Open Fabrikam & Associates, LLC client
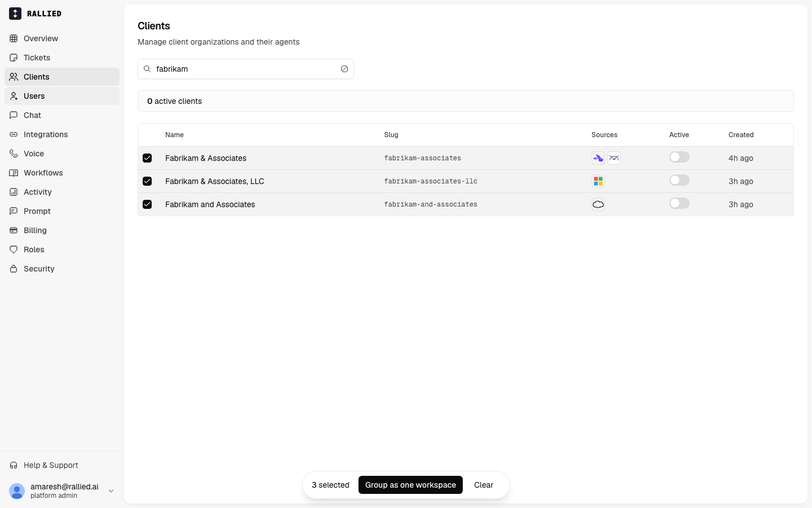Viewport: 812px width, 508px height. click(215, 181)
